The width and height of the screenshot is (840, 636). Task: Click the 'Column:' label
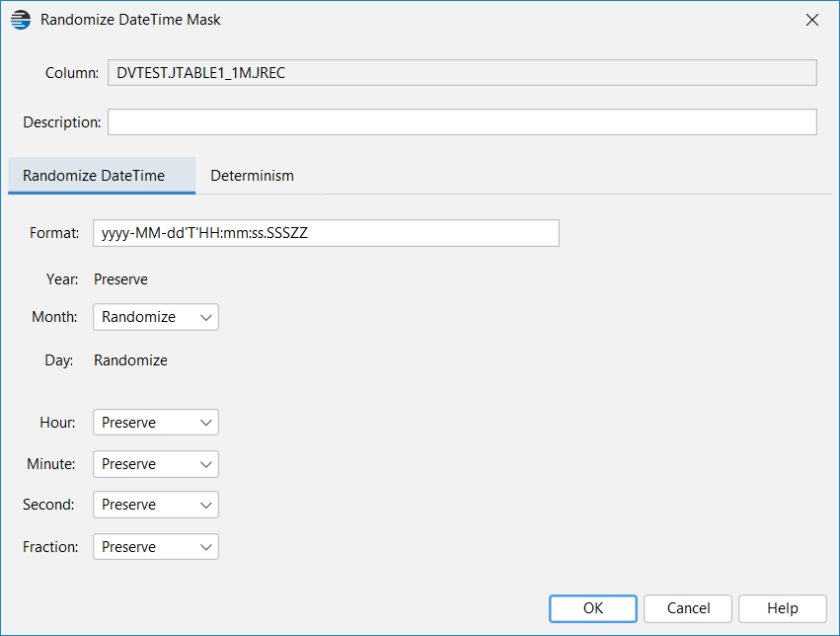[x=72, y=72]
